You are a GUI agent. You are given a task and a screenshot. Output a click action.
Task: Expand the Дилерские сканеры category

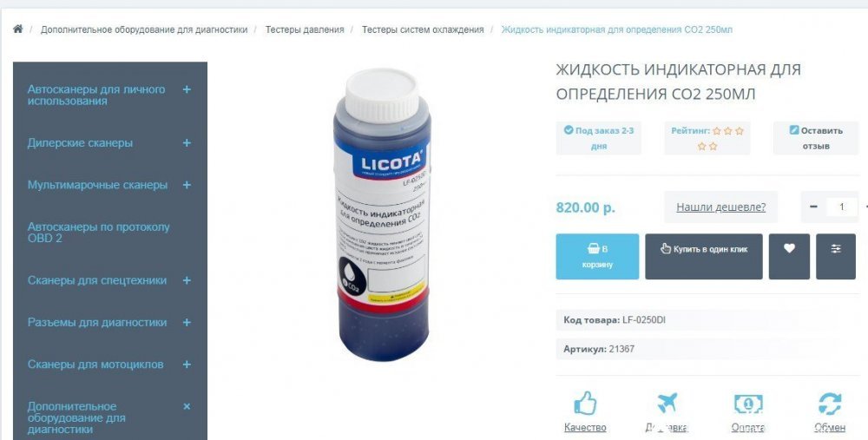(x=187, y=143)
